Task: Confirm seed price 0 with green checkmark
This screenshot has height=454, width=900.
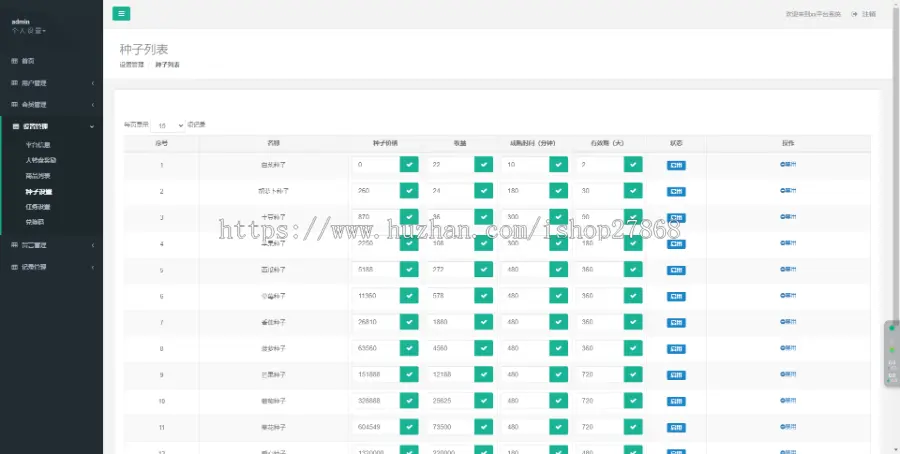Action: point(409,164)
